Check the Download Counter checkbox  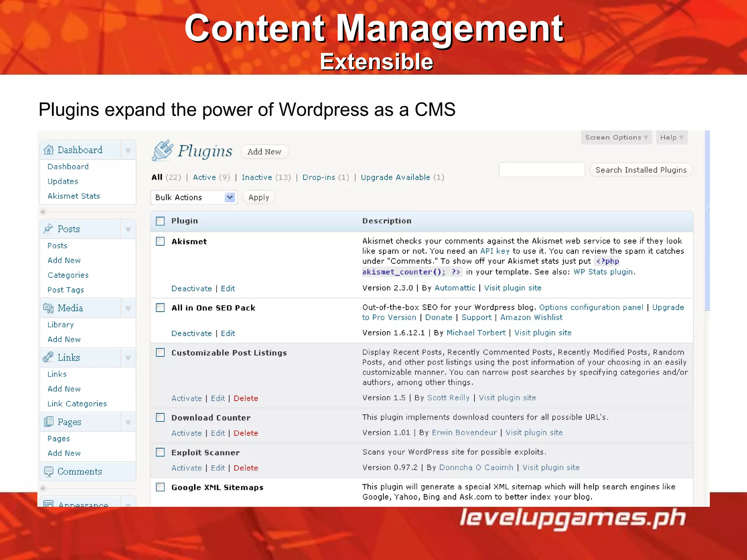[x=160, y=417]
